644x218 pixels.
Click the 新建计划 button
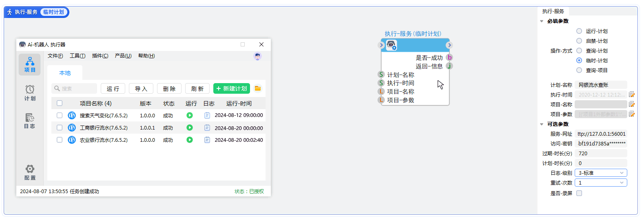231,88
